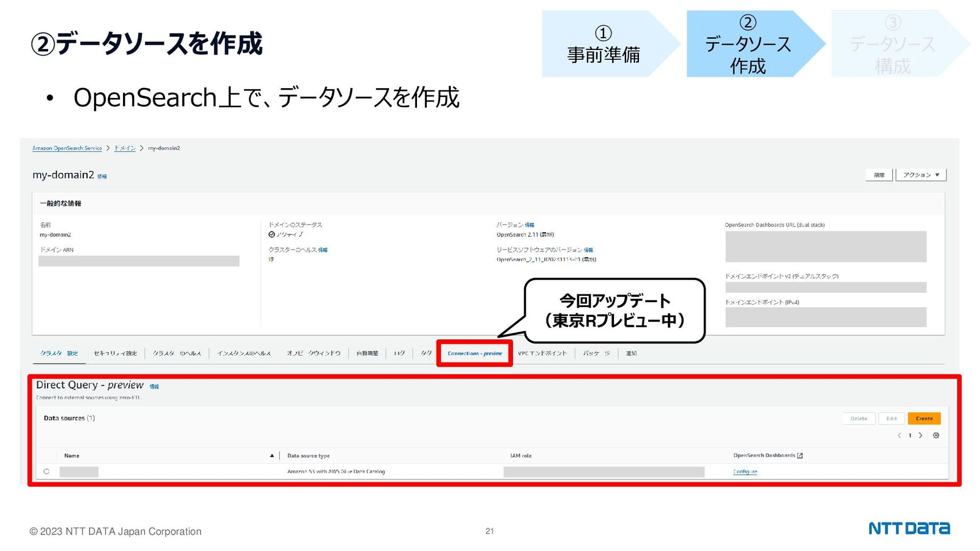980x551 pixels.
Task: Click the Create button
Action: pos(924,418)
